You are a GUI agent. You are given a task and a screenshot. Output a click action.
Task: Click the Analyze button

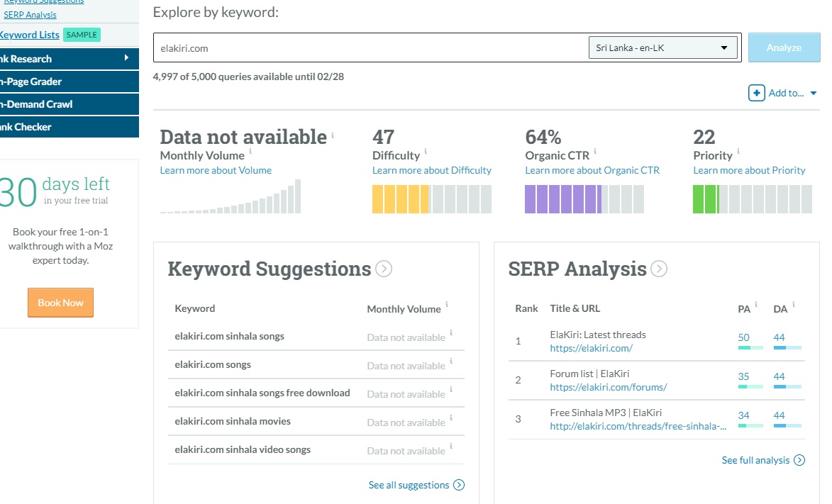(784, 47)
